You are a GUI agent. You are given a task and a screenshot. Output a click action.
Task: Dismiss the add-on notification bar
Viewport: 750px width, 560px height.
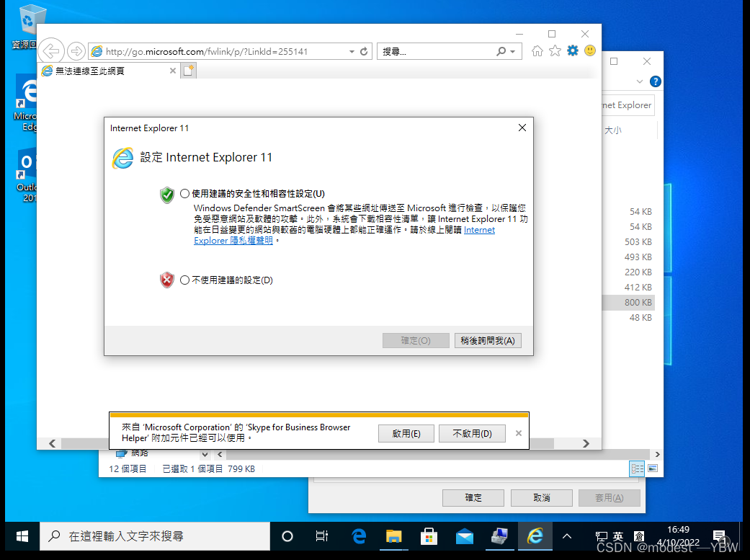click(519, 433)
